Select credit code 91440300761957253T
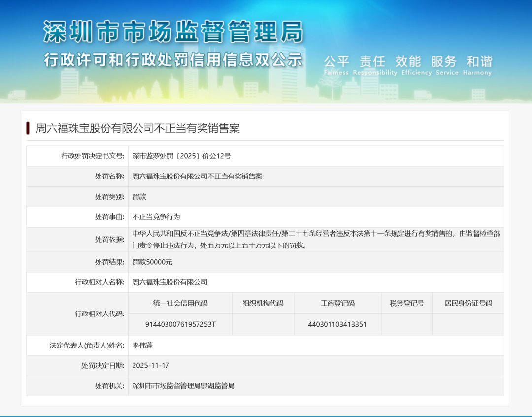The image size is (532, 417). [180, 324]
